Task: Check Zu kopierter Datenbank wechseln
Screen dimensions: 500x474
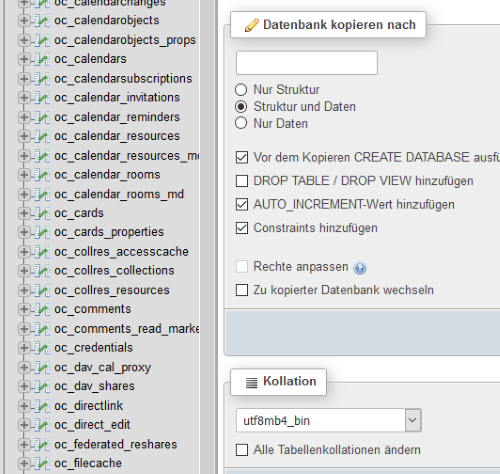Action: 242,290
